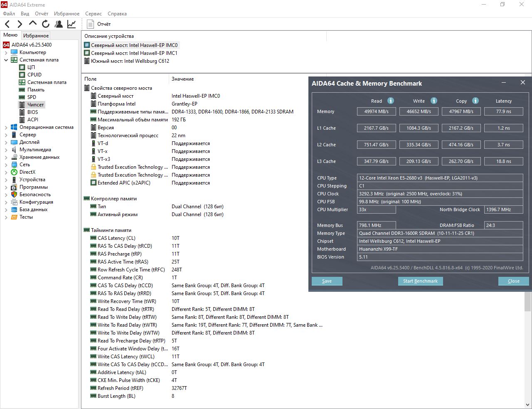Screen dimensions: 532x409
Task: Open the Справка menu
Action: 117,14
